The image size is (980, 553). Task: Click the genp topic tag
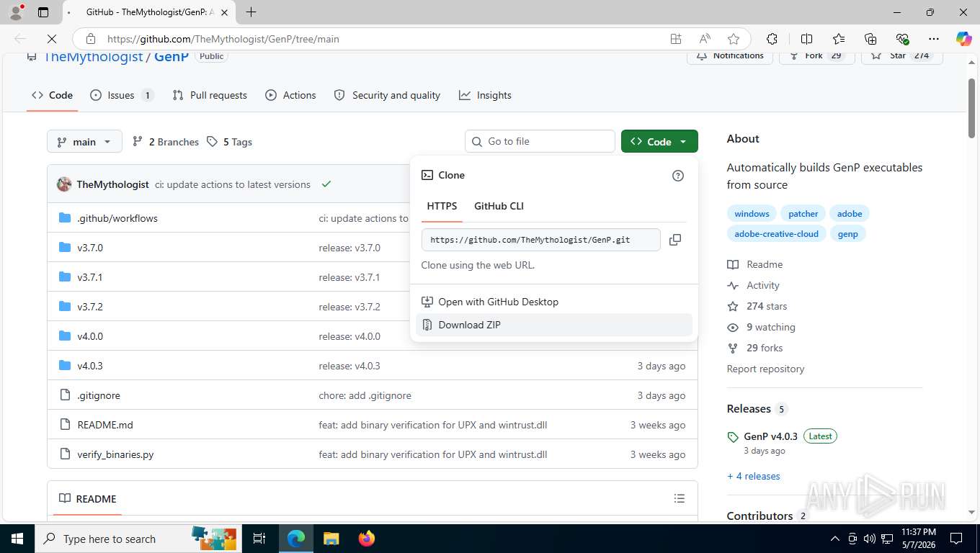coord(847,234)
